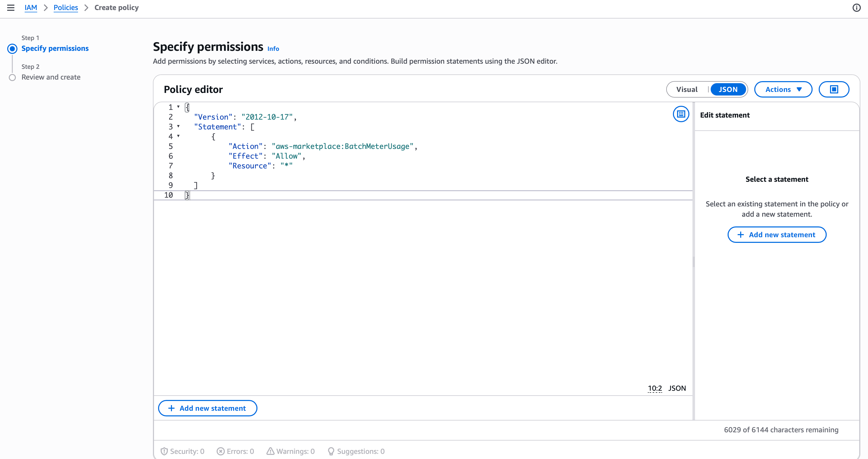Click the Select a statement heading
Image resolution: width=868 pixels, height=459 pixels.
pyautogui.click(x=777, y=179)
